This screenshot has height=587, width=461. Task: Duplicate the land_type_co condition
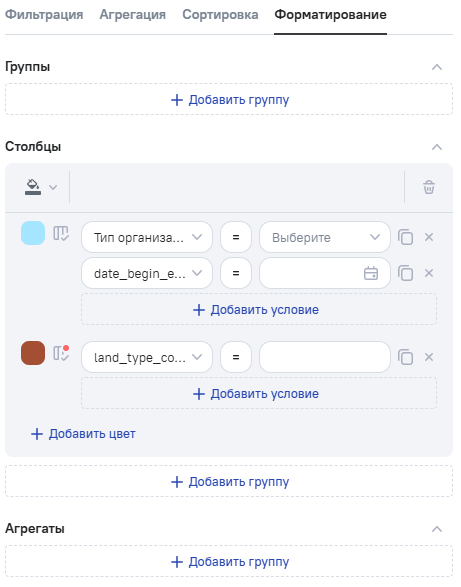pyautogui.click(x=405, y=357)
